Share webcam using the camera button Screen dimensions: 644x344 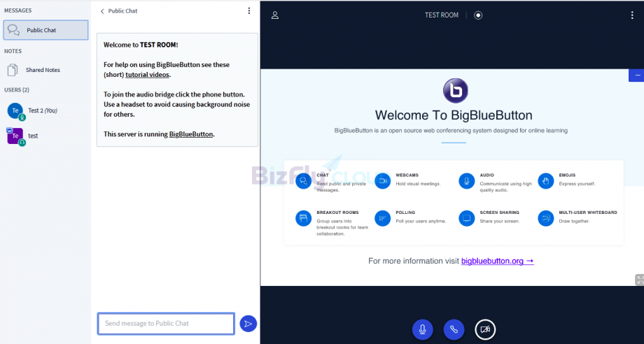point(485,329)
